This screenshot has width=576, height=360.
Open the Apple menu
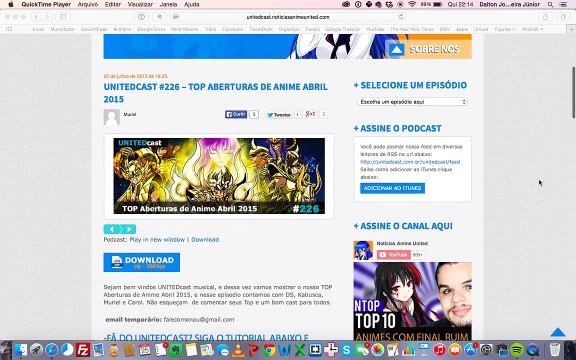(11, 4)
